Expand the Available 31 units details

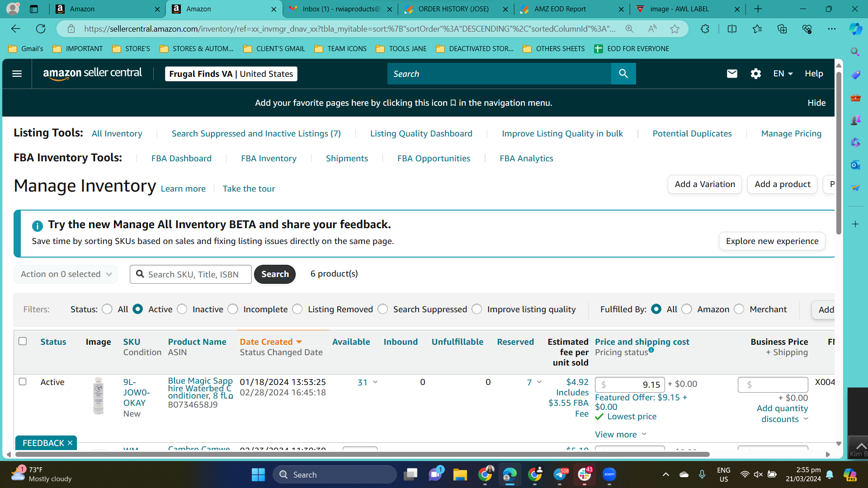coord(375,382)
